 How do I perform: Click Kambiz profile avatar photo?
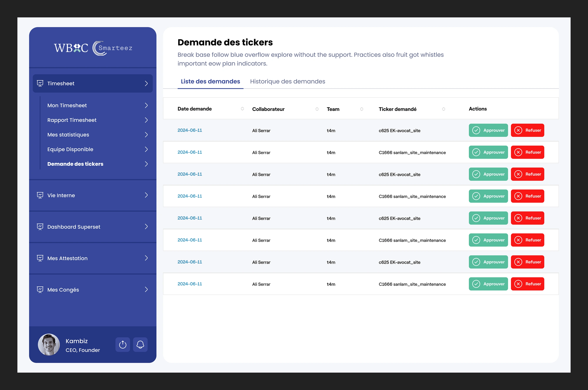tap(49, 345)
